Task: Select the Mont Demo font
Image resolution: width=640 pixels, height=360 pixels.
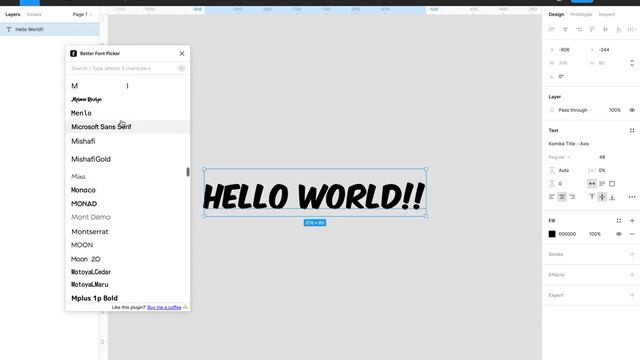Action: coord(91,217)
